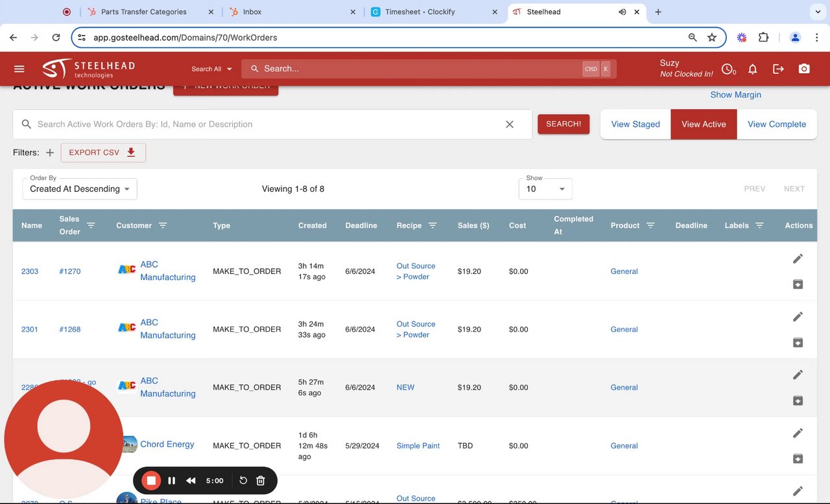The image size is (830, 504).
Task: Expand the Search All dropdown
Action: 211,69
